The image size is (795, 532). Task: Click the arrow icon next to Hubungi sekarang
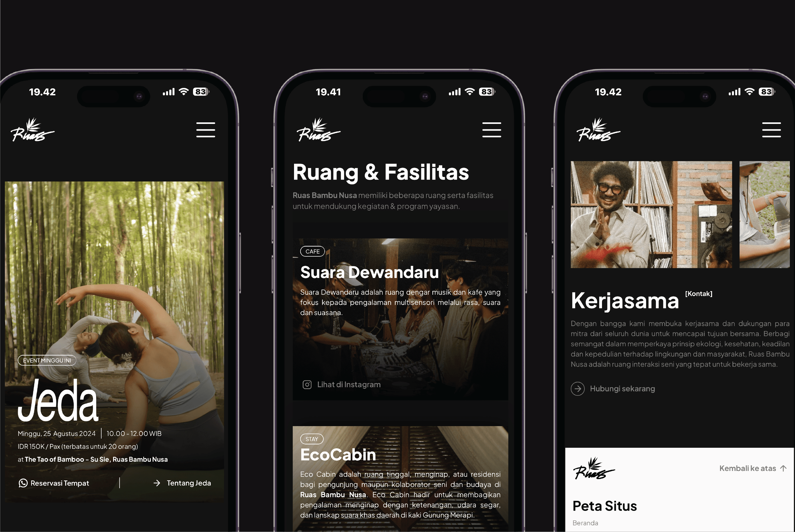[577, 388]
